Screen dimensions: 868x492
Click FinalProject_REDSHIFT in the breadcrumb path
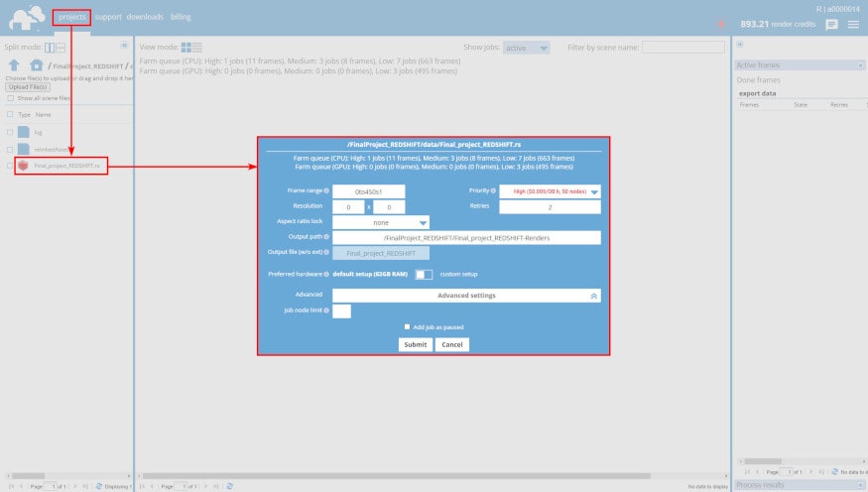coord(88,66)
